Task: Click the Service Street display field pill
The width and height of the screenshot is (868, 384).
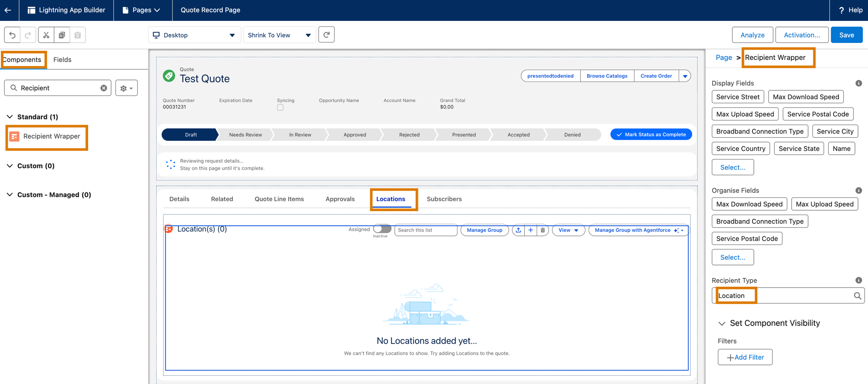Action: point(738,97)
